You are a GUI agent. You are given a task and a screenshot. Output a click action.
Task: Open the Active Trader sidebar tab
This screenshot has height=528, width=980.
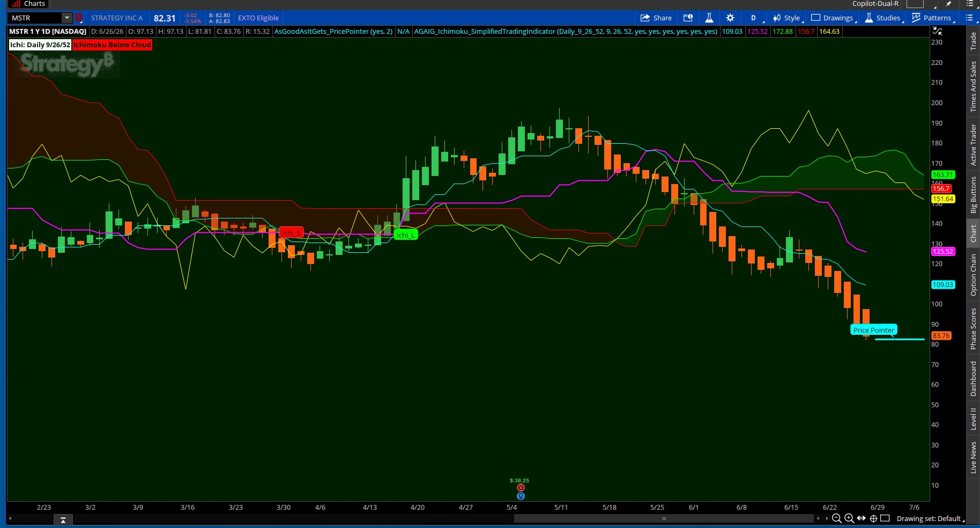974,144
